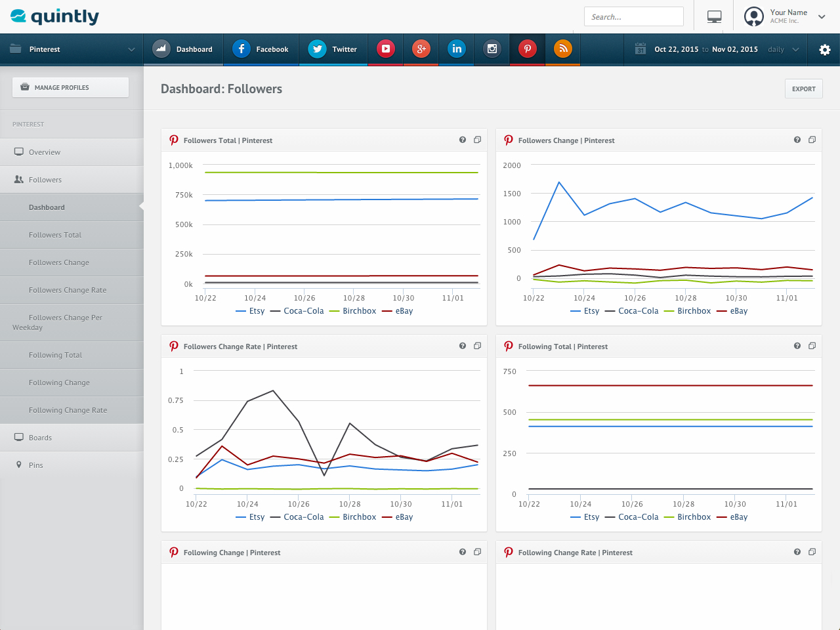Screen dimensions: 840x630
Task: Click the Manage Profiles button
Action: 70,87
